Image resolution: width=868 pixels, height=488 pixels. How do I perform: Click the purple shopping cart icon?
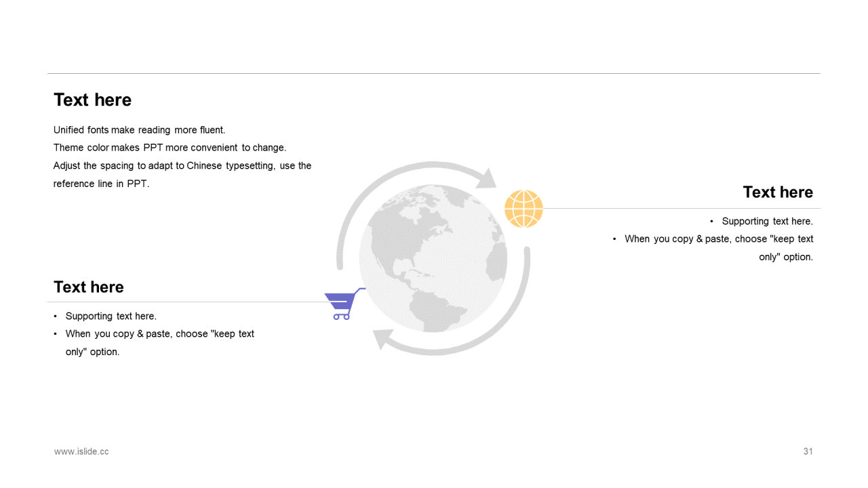pyautogui.click(x=344, y=304)
